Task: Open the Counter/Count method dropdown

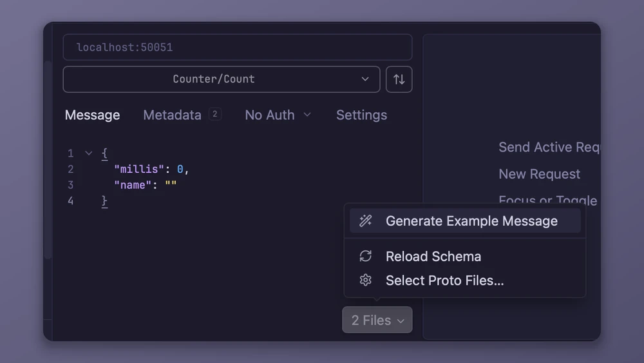Action: click(222, 79)
